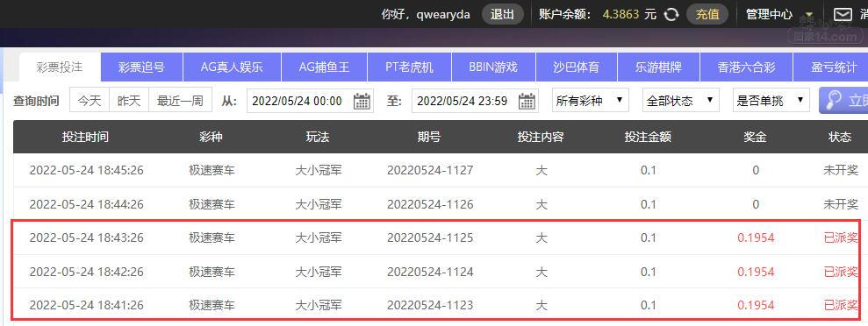This screenshot has width=868, height=326.
Task: Open the 是否单挑 dropdown
Action: (x=771, y=101)
